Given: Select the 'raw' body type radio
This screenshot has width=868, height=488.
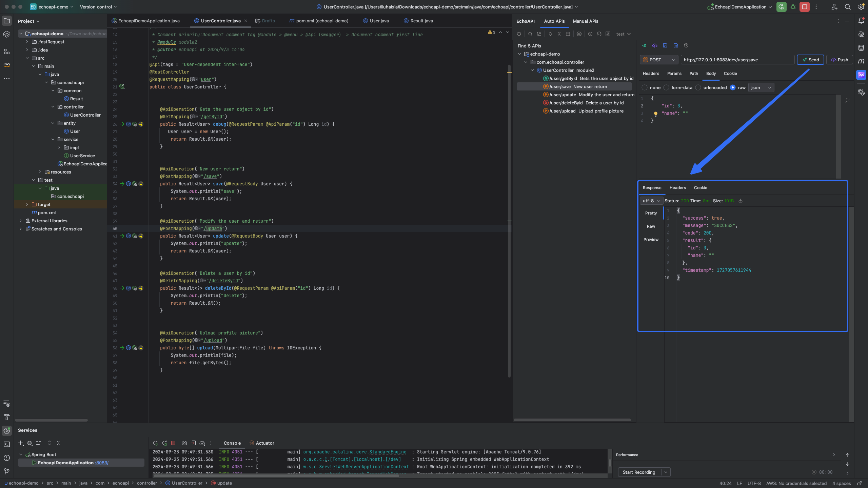Looking at the screenshot, I should [733, 87].
